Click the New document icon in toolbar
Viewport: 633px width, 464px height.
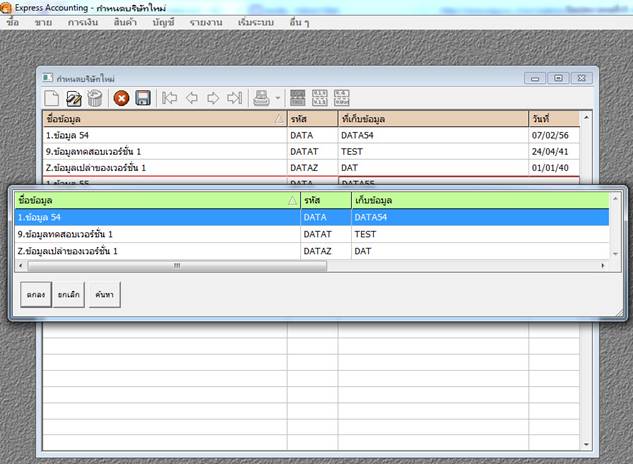[52, 98]
